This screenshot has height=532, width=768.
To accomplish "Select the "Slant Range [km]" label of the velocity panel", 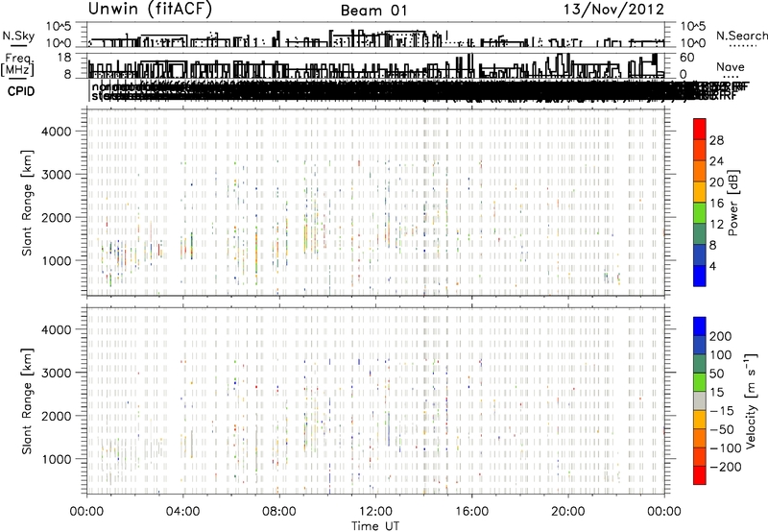I will [27, 401].
